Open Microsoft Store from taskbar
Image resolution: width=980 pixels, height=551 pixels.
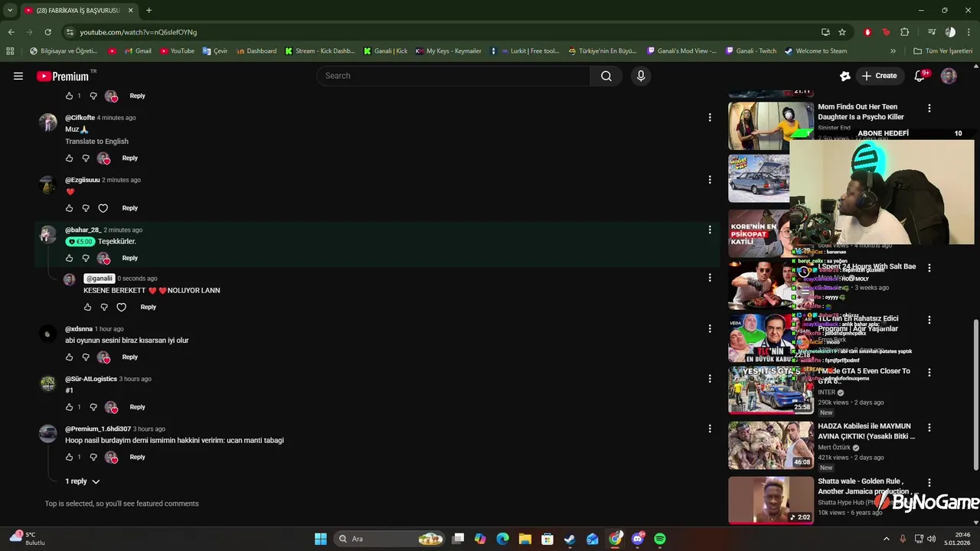click(x=547, y=539)
